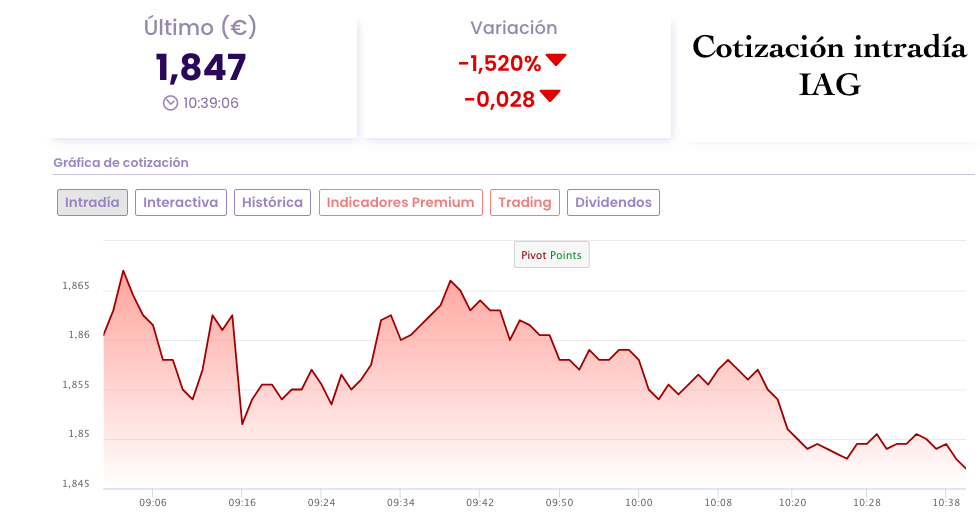Click the -0,028 absolute variation value
Image resolution: width=980 pixels, height=522 pixels.
tap(499, 100)
